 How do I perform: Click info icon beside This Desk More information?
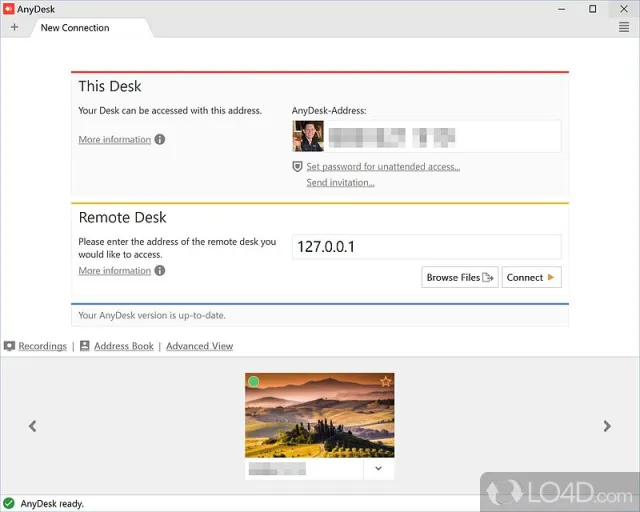[160, 140]
